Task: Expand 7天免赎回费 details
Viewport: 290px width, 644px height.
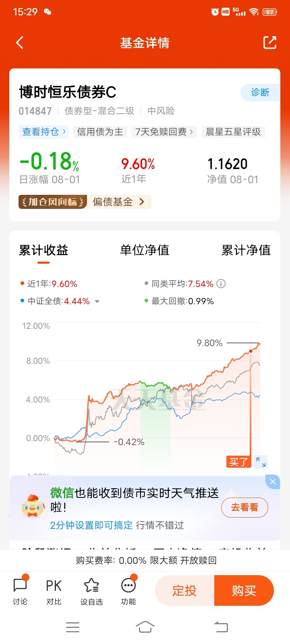Action: [164, 132]
